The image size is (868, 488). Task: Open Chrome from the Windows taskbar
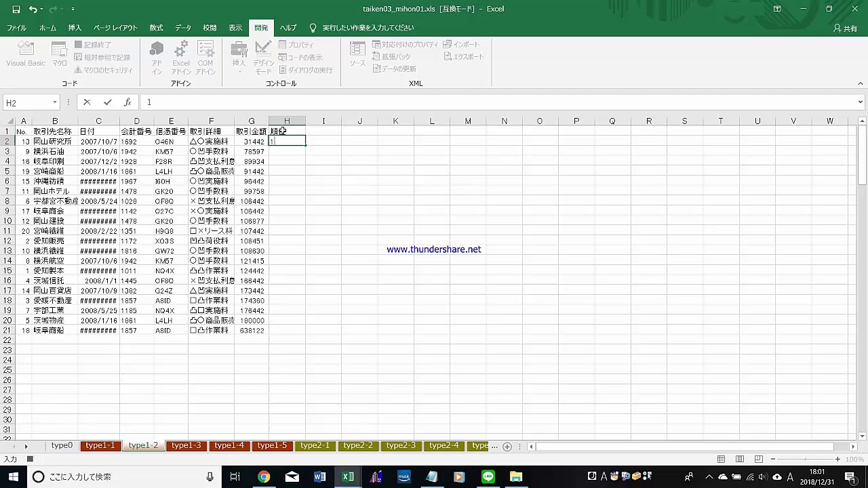tap(264, 476)
